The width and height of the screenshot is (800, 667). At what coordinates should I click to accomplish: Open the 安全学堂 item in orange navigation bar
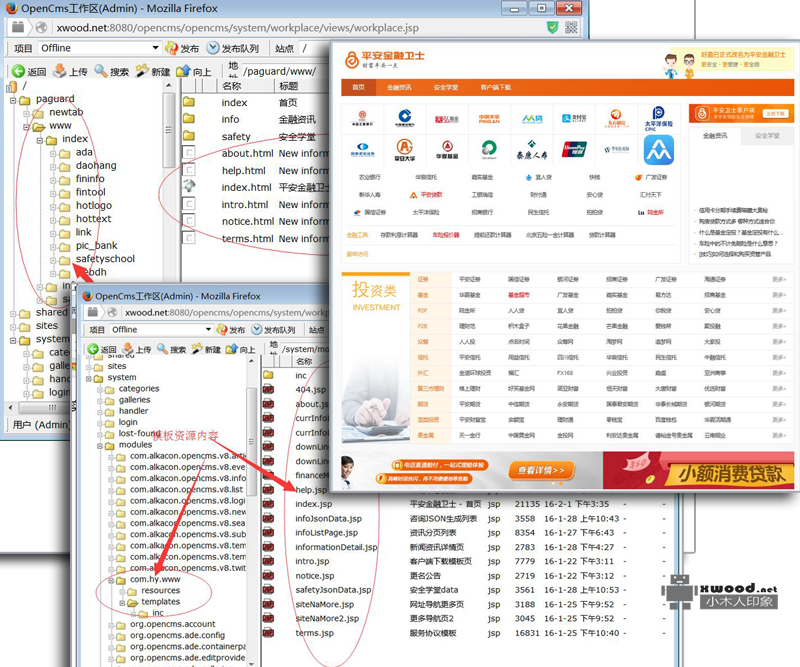[x=445, y=87]
